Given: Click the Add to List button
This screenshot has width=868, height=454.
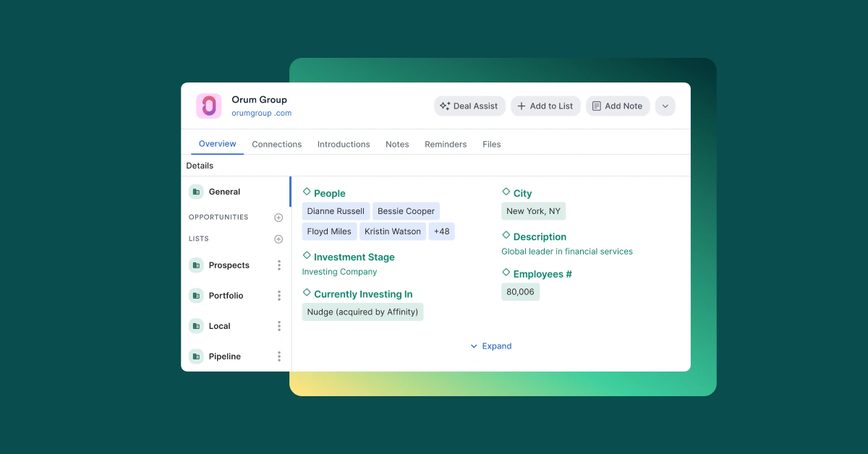Looking at the screenshot, I should pos(545,106).
